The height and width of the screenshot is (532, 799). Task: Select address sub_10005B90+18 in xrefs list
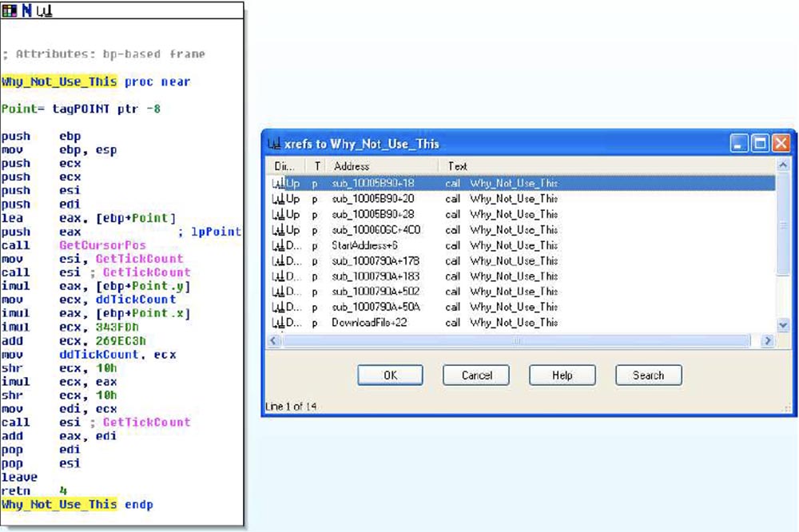pyautogui.click(x=373, y=183)
